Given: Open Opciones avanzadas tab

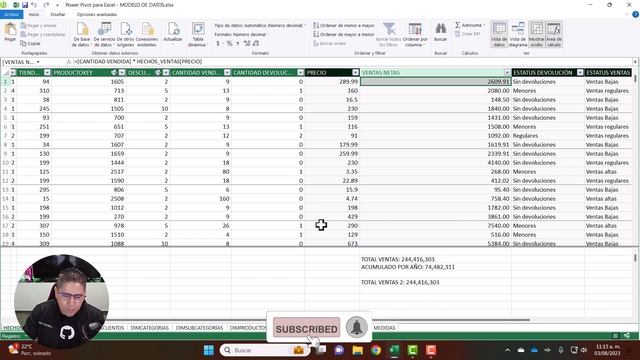Looking at the screenshot, I should (x=97, y=14).
